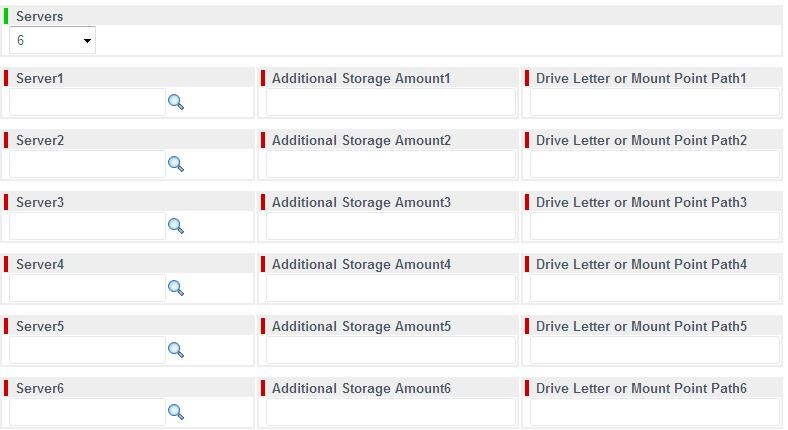Select the Server4 reference field
This screenshot has width=788, height=430.
pos(87,288)
